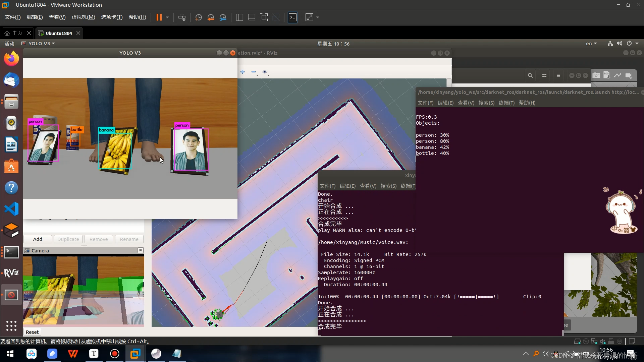Enter full screen mode in VMware

pos(264,17)
